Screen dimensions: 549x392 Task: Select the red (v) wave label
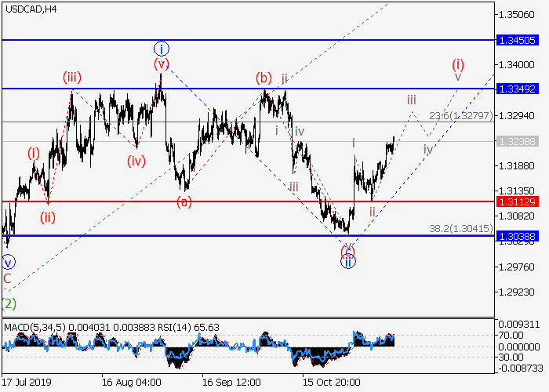(x=161, y=64)
